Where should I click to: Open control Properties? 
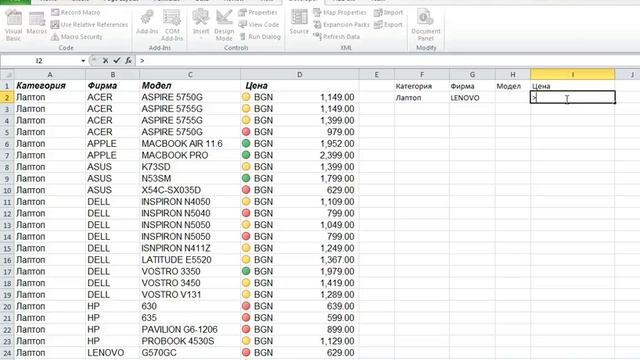point(258,13)
